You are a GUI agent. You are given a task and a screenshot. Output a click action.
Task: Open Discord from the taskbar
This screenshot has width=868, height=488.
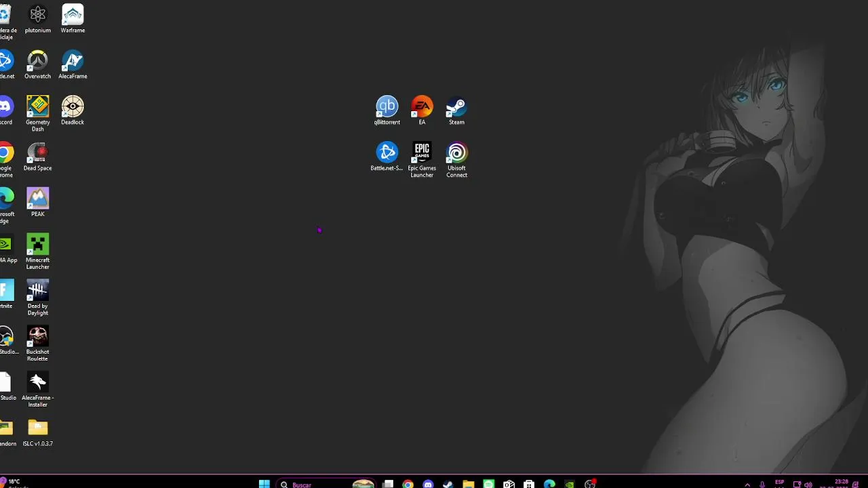(428, 484)
